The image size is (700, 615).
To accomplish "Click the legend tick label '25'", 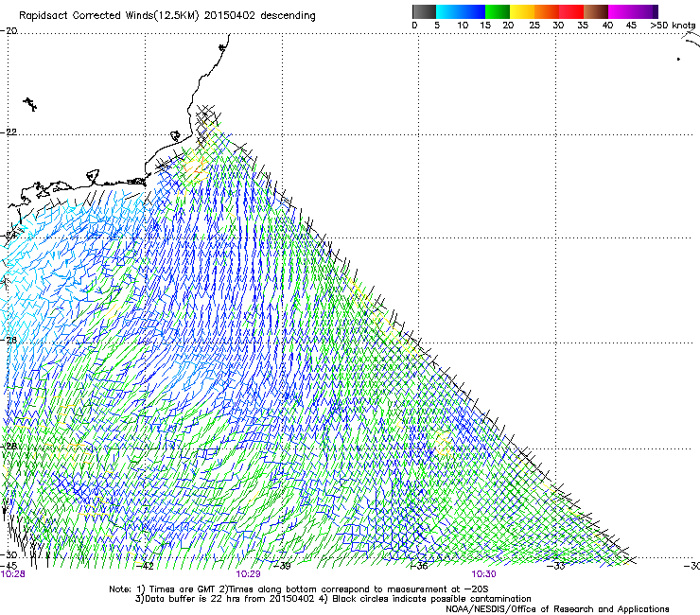I will (534, 25).
